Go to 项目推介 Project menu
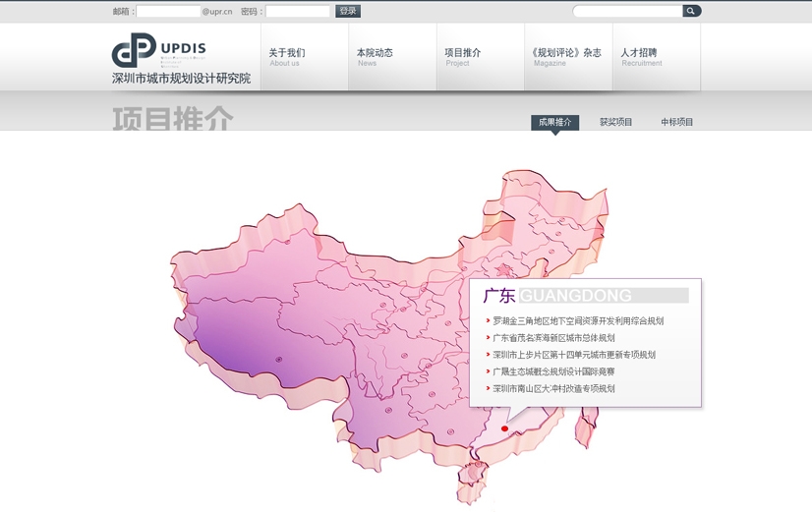 (462, 57)
